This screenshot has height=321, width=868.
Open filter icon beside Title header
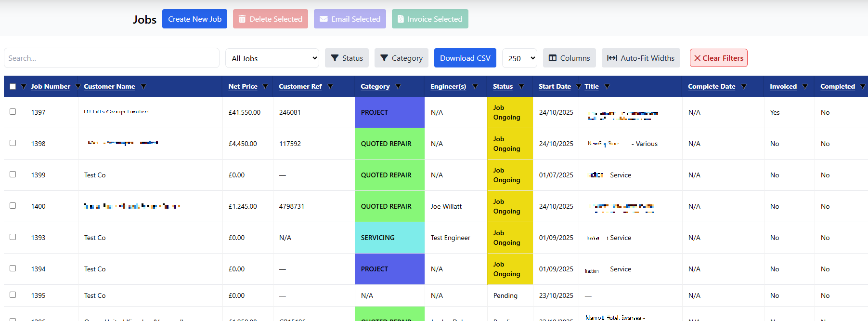pos(607,87)
